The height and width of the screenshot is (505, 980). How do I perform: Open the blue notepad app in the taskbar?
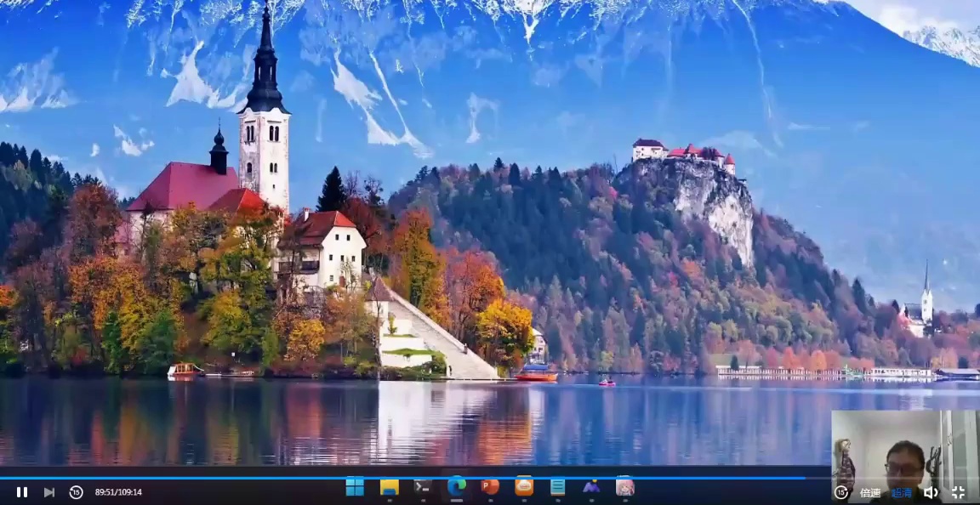pos(557,486)
